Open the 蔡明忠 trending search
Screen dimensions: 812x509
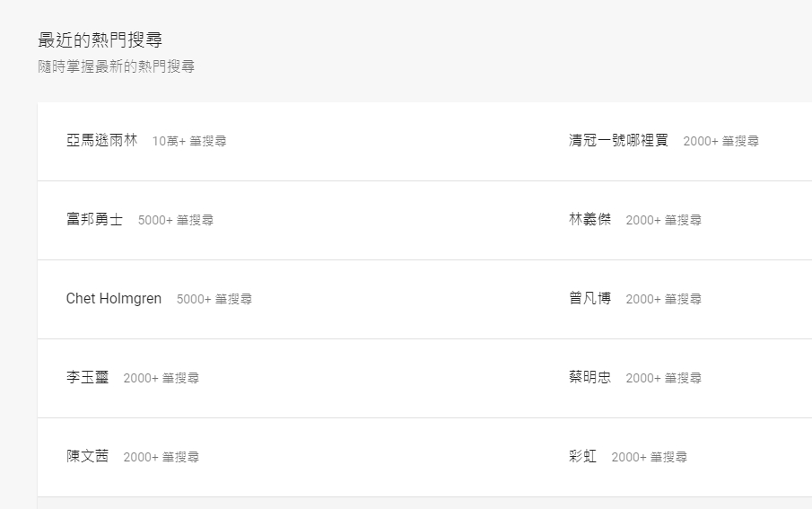pyautogui.click(x=589, y=378)
